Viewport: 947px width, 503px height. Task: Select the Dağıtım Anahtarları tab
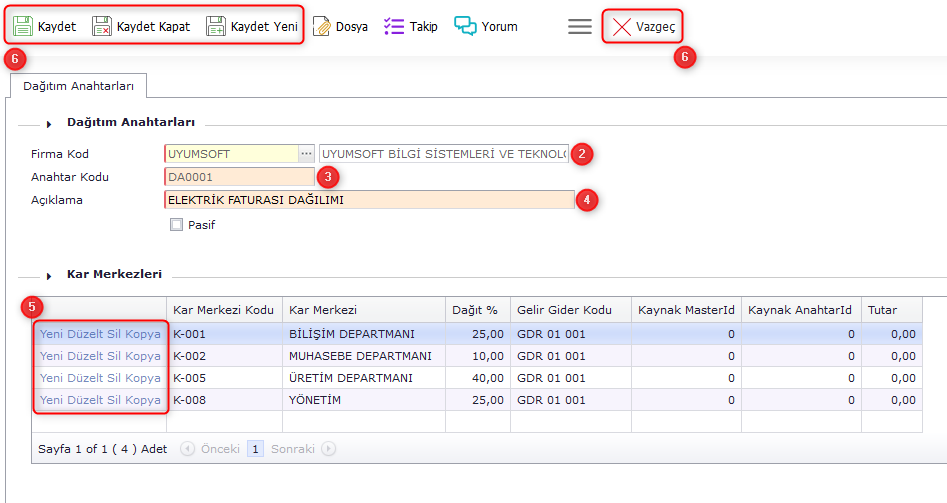coord(78,87)
